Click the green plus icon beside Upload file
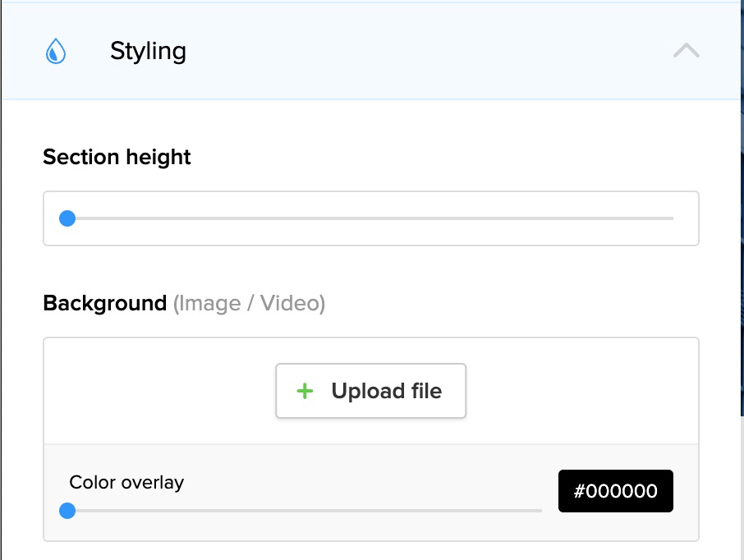Screen dimensions: 744x560 point(305,391)
